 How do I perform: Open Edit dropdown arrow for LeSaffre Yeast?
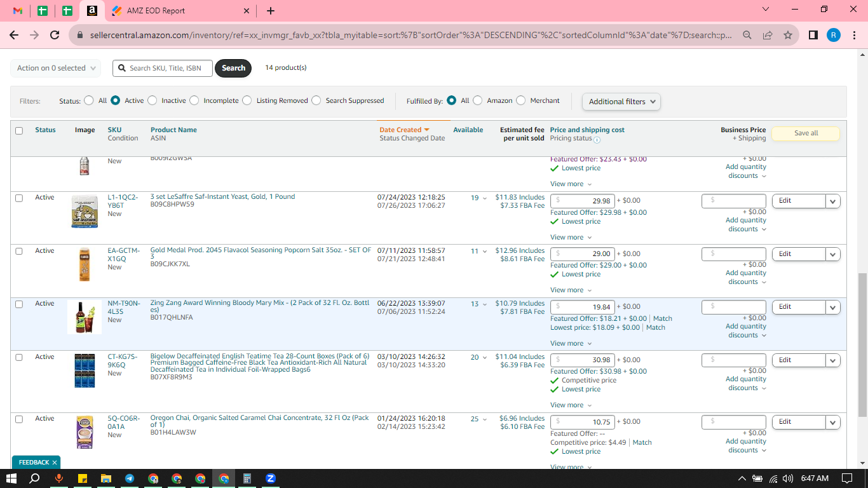[x=833, y=201]
